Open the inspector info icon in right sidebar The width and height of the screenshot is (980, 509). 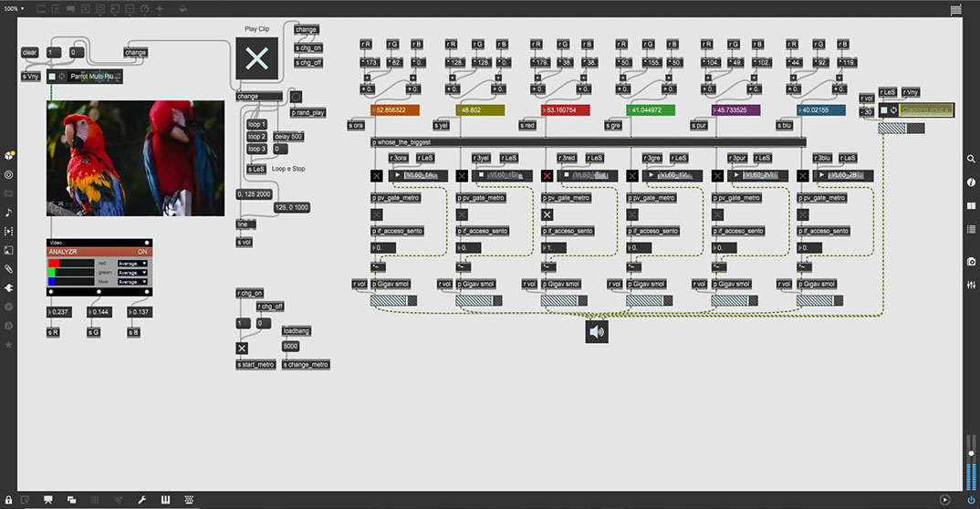[971, 182]
